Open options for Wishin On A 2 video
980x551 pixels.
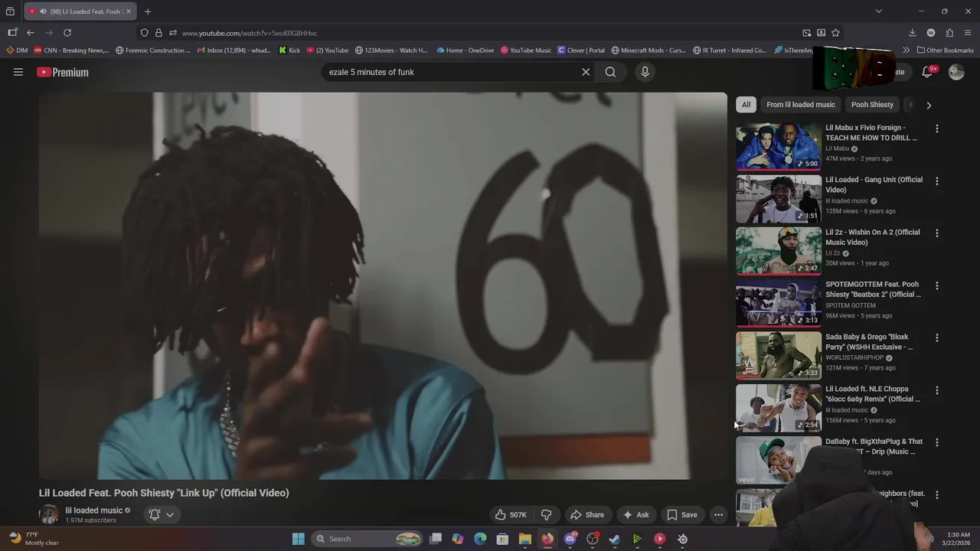936,233
